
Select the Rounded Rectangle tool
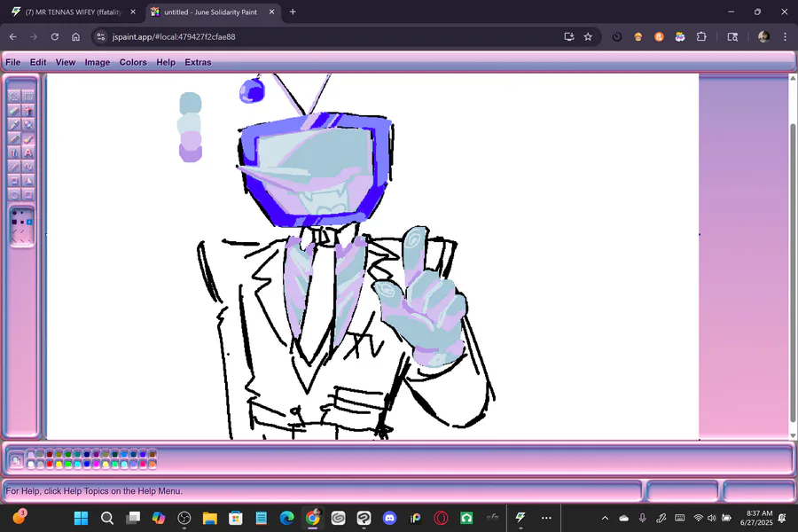pos(28,194)
